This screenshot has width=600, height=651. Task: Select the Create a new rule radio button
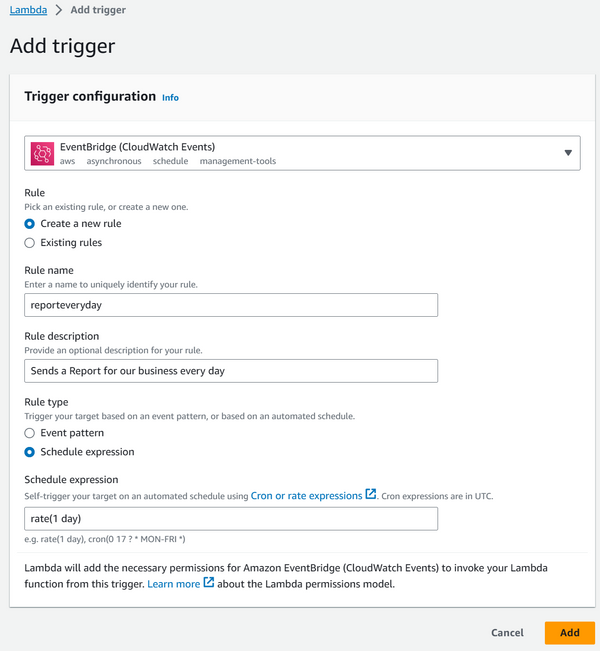click(x=29, y=224)
